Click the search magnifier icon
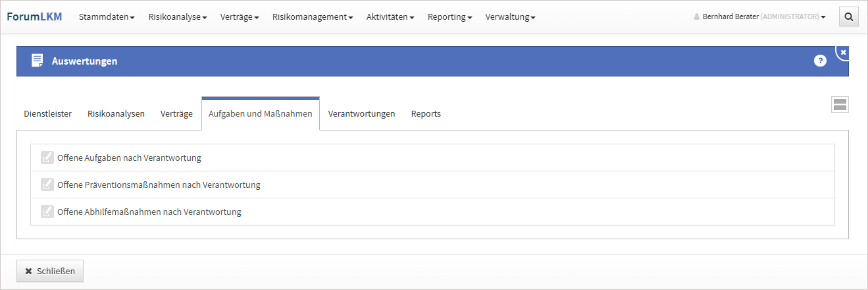Image resolution: width=868 pixels, height=290 pixels. click(848, 17)
